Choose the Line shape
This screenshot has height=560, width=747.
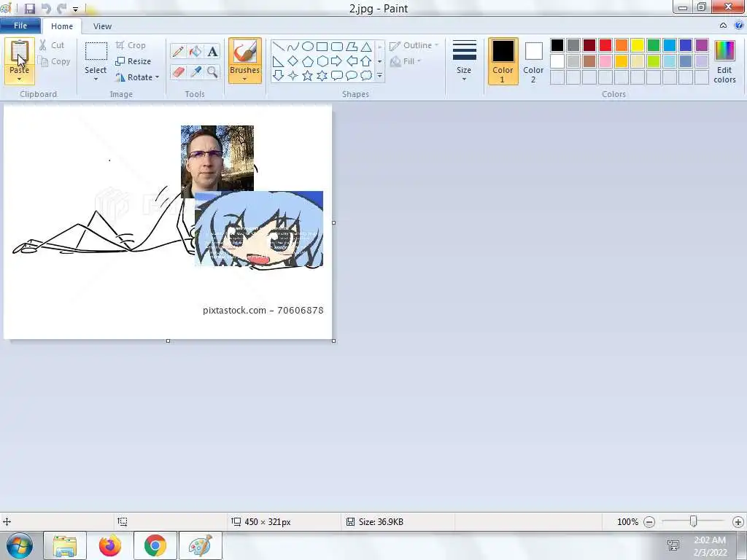click(x=278, y=47)
